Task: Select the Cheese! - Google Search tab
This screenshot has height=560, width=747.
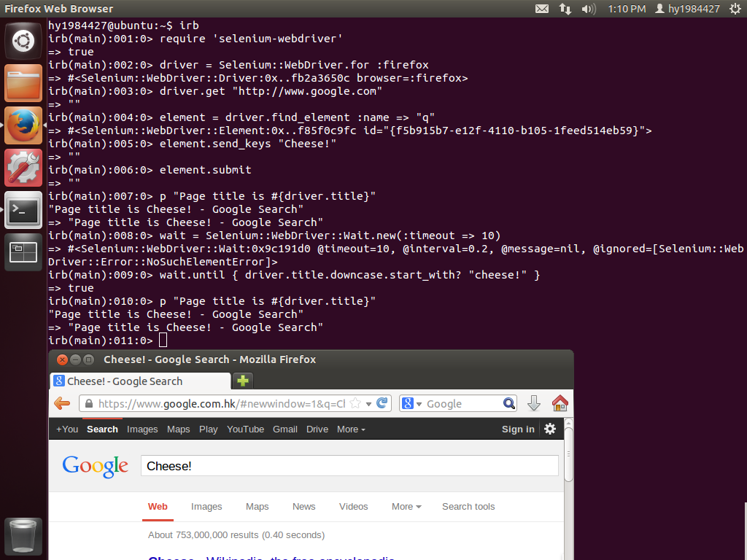Action: [140, 381]
